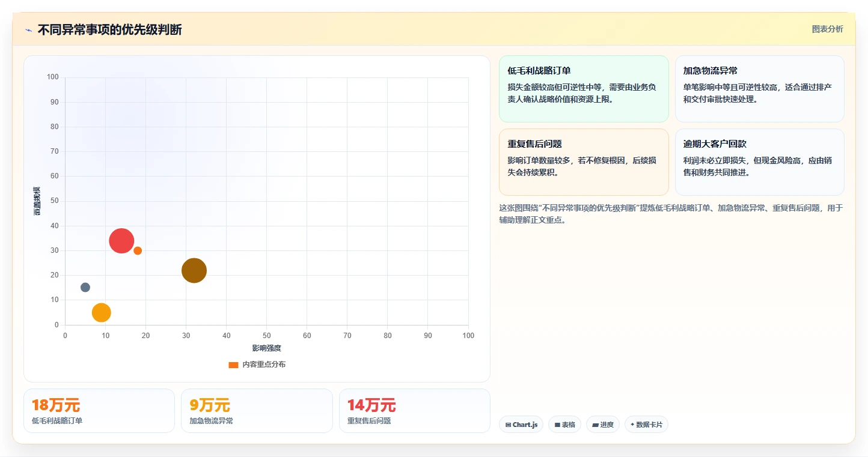Select the 逾期大客户回款 description card
This screenshot has height=457, width=868.
(759, 162)
